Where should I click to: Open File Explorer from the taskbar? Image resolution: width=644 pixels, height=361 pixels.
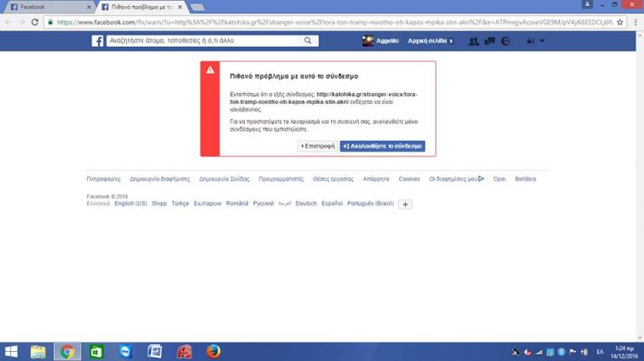tap(39, 351)
